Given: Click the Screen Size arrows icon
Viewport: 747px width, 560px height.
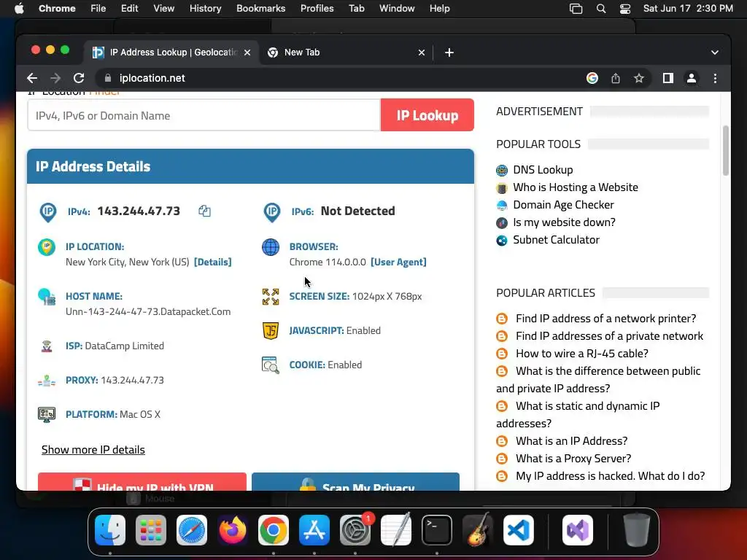Looking at the screenshot, I should (x=271, y=297).
